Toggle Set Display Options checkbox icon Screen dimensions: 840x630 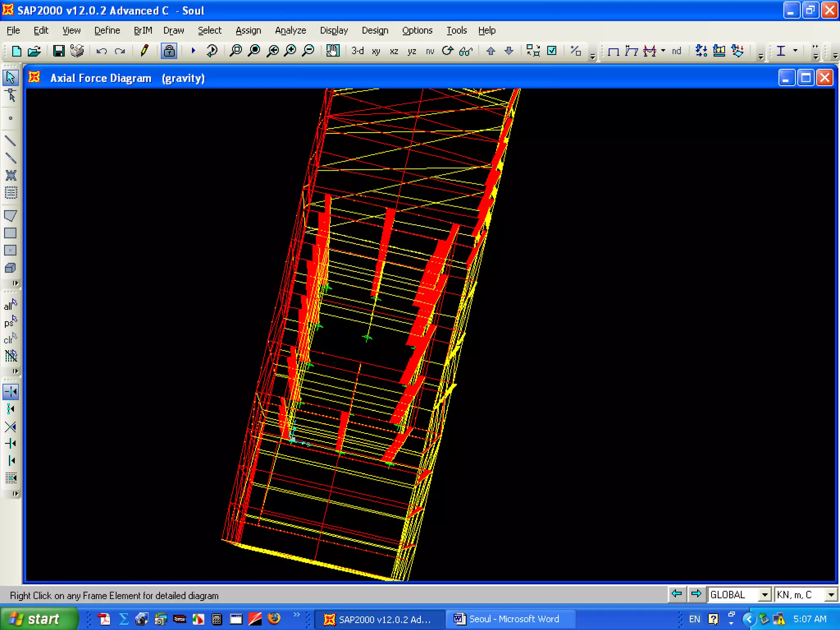pos(552,51)
